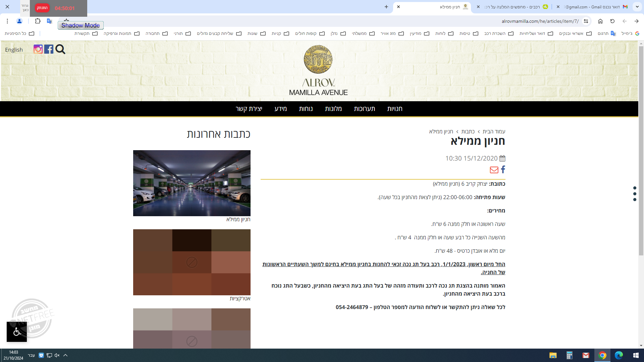The height and width of the screenshot is (362, 644).
Task: Click the page vertical scrollbar thumb
Action: point(641,151)
